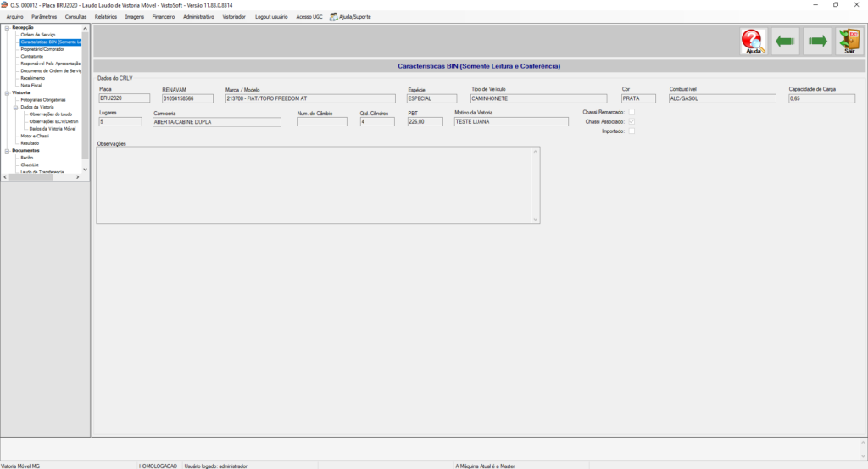Click Logout usuário in the menu bar
The image size is (868, 469).
(271, 17)
